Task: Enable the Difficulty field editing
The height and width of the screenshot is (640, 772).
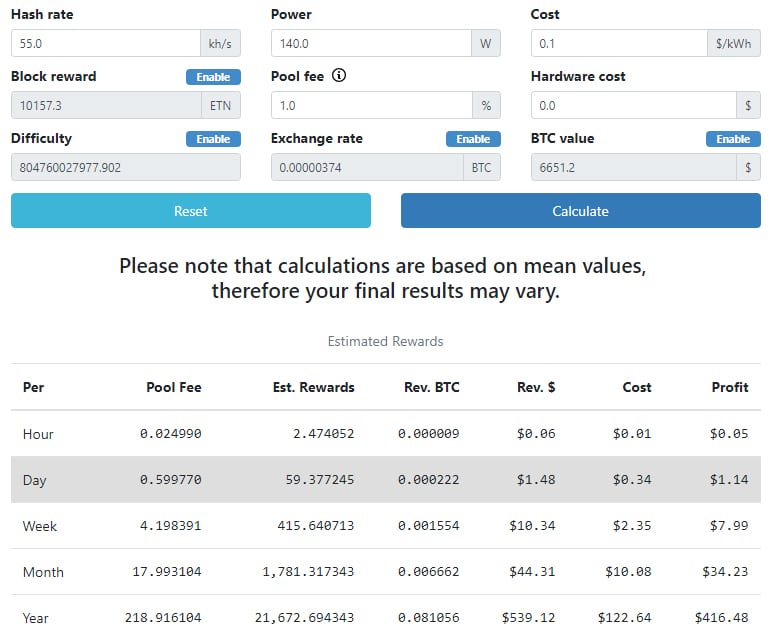Action: (213, 139)
